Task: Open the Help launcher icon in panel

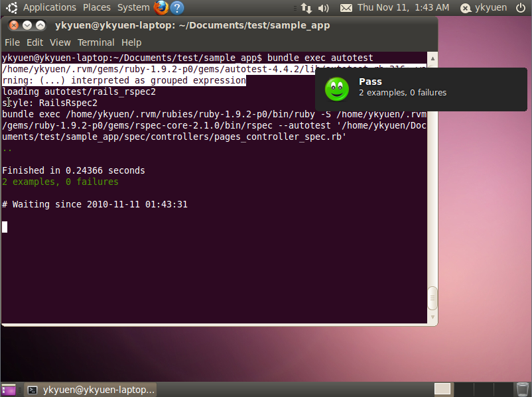Action: tap(177, 8)
